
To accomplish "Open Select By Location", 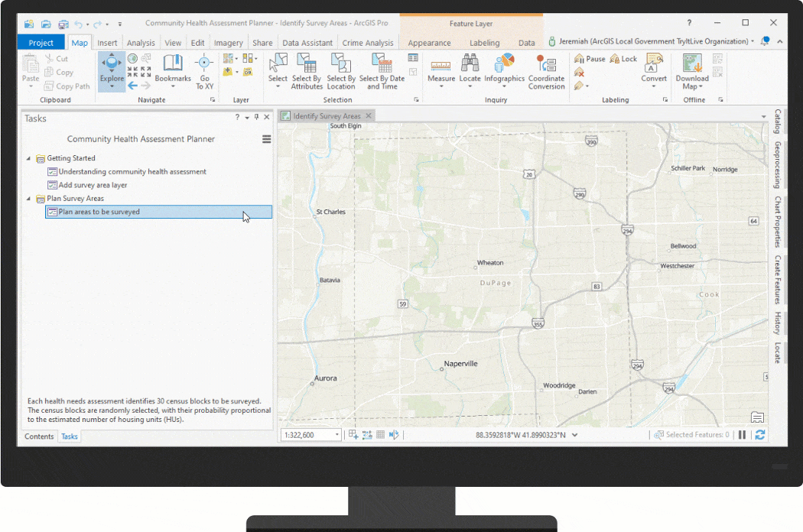I will [x=341, y=70].
